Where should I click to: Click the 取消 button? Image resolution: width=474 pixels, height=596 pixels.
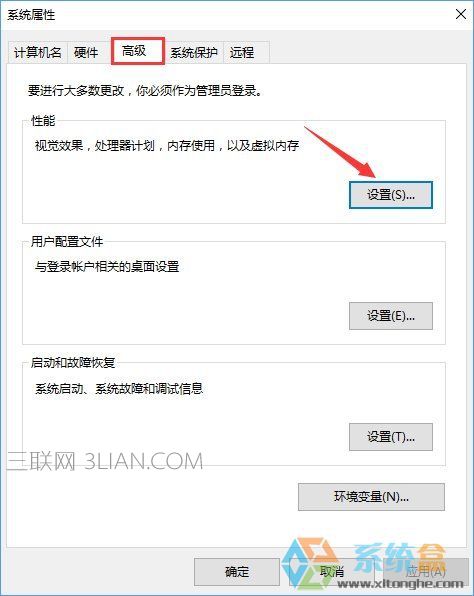(x=331, y=572)
